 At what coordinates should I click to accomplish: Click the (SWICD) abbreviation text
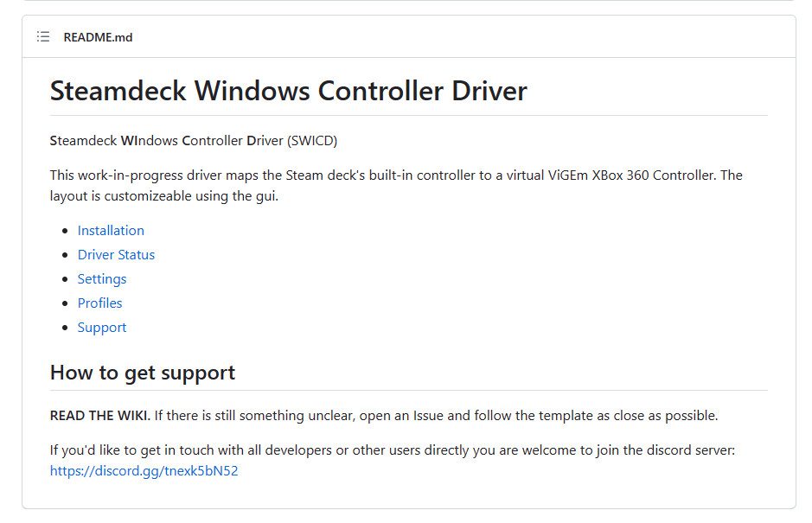tap(312, 140)
